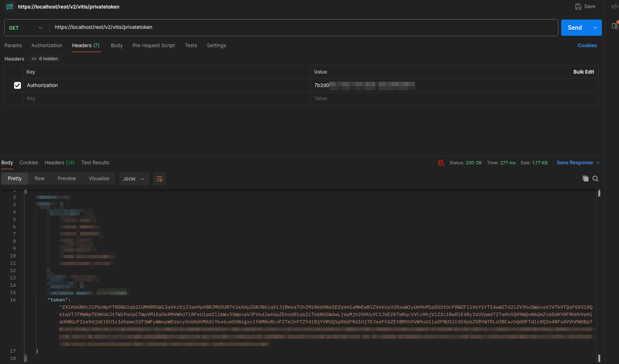This screenshot has height=364, width=619.
Task: Switch response view to Preview
Action: [x=67, y=179]
